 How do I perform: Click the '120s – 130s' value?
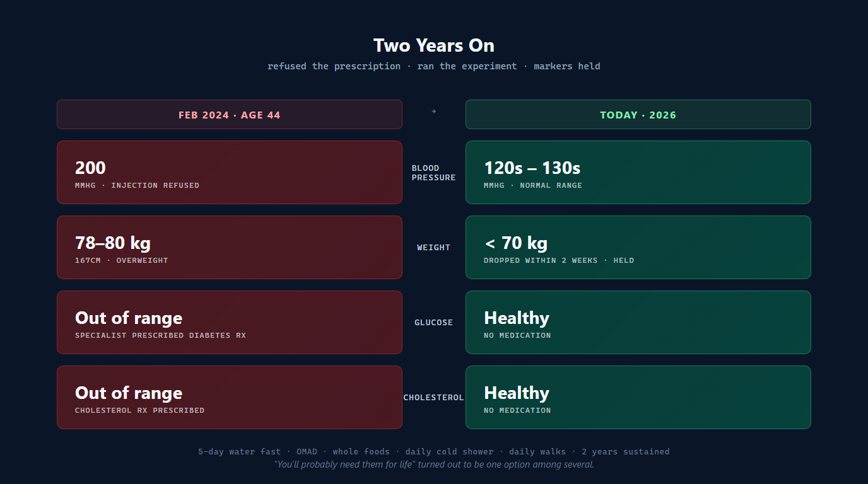532,168
